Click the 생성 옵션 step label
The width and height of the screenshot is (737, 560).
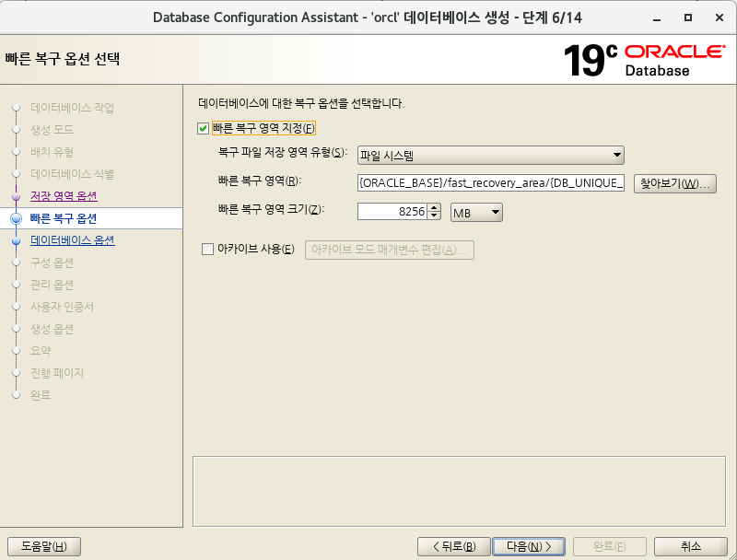point(53,329)
